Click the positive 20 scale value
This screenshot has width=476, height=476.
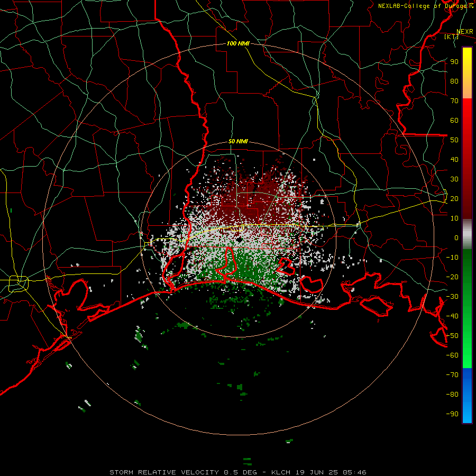454,198
